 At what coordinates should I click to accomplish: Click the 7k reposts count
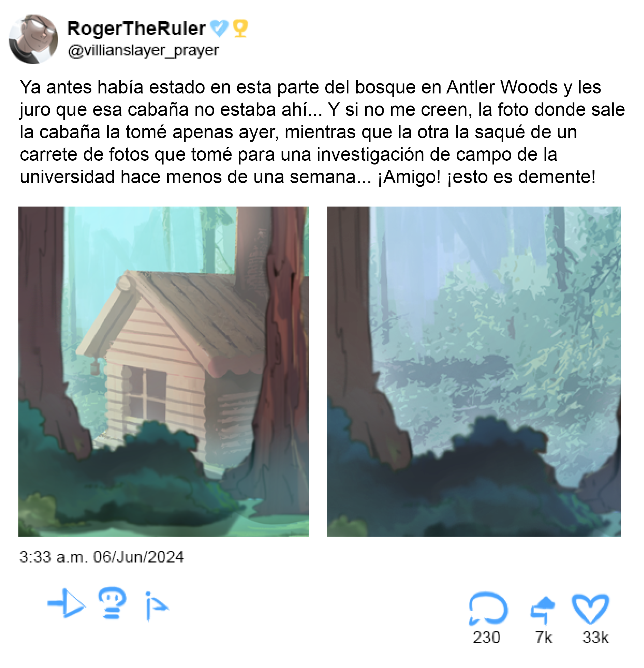pyautogui.click(x=544, y=637)
